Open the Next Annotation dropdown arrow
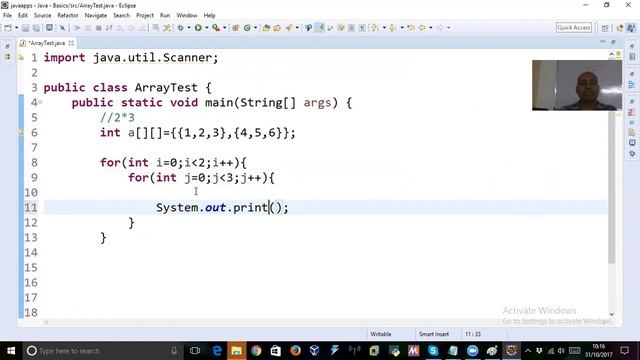Image resolution: width=640 pixels, height=360 pixels. [384, 28]
